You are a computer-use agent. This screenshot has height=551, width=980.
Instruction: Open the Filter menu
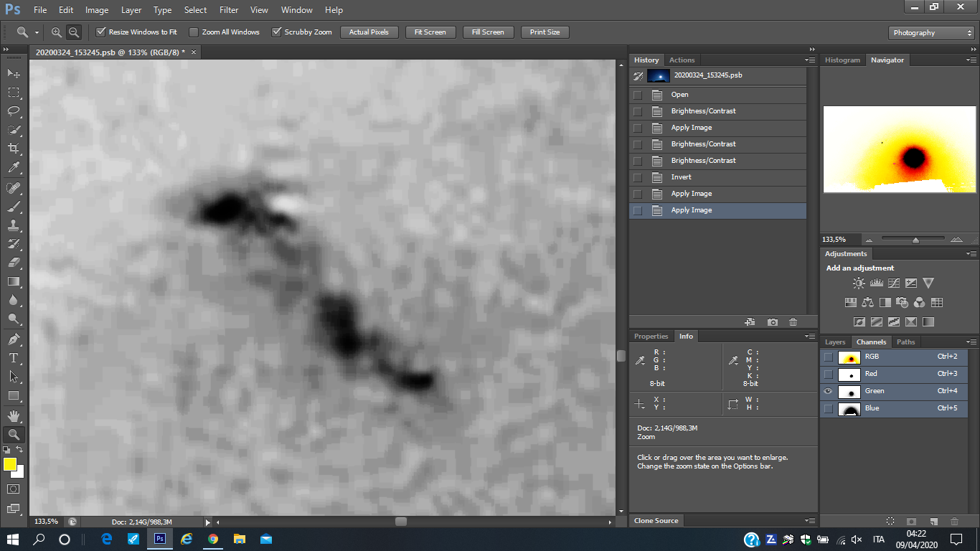[229, 10]
